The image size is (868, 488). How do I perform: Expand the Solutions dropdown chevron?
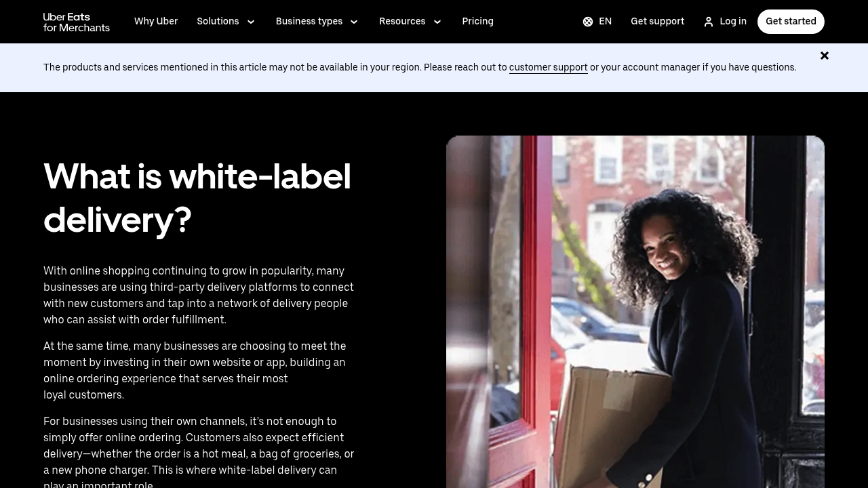[x=251, y=22]
